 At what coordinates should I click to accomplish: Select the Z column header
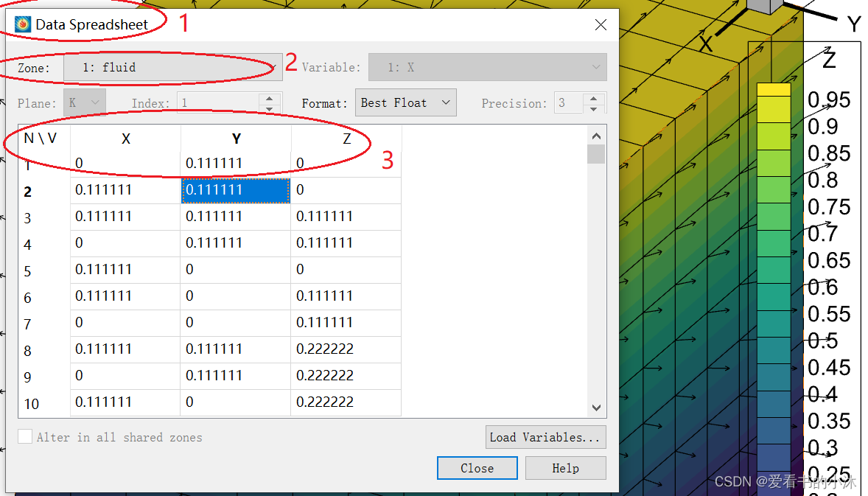coord(346,139)
